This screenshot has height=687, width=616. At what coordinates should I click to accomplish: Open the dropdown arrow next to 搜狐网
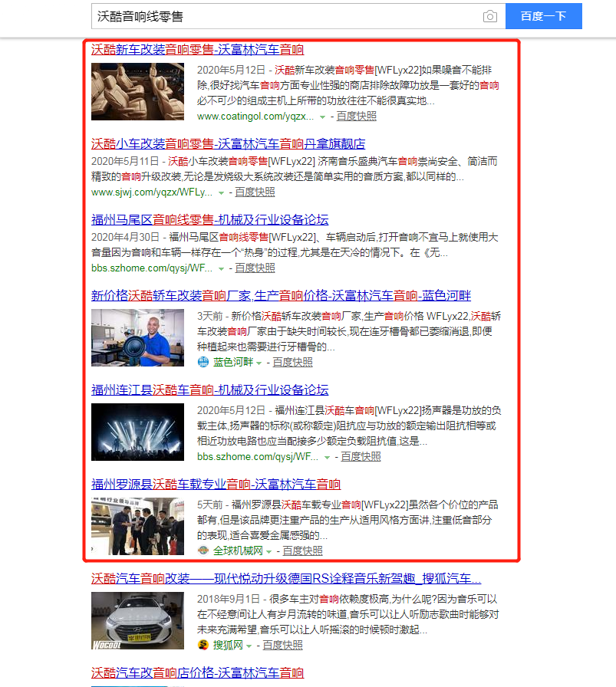(x=249, y=646)
